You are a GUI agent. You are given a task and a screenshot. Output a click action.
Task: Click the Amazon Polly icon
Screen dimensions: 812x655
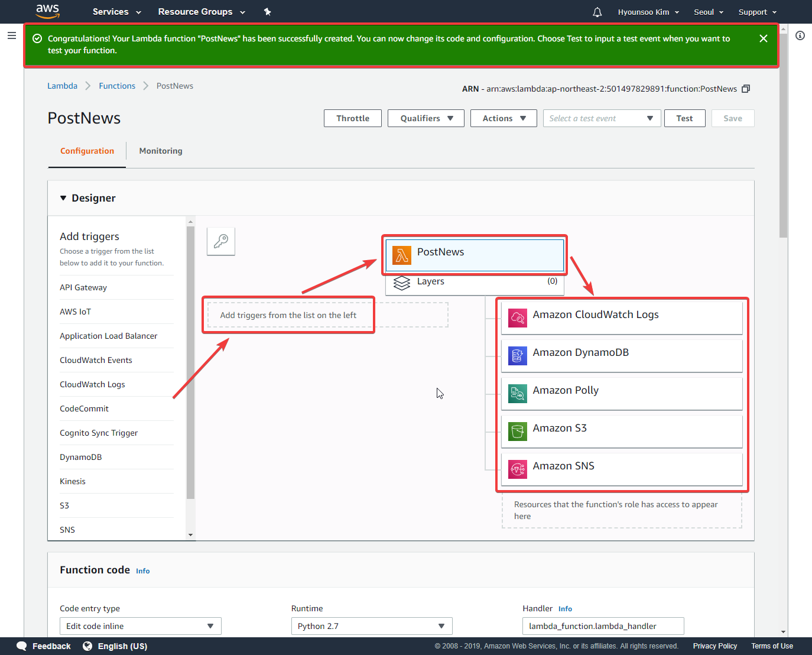tap(518, 393)
